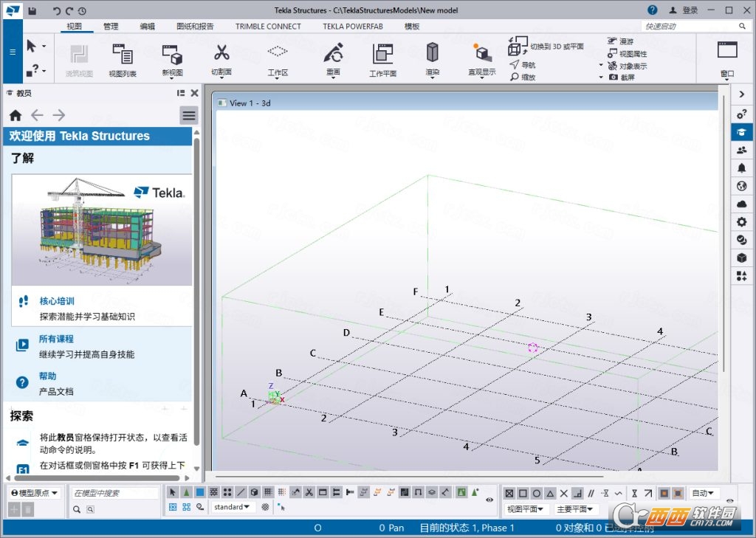Open the 窗口 window tool
Viewport: 756px width, 538px height.
tap(727, 59)
